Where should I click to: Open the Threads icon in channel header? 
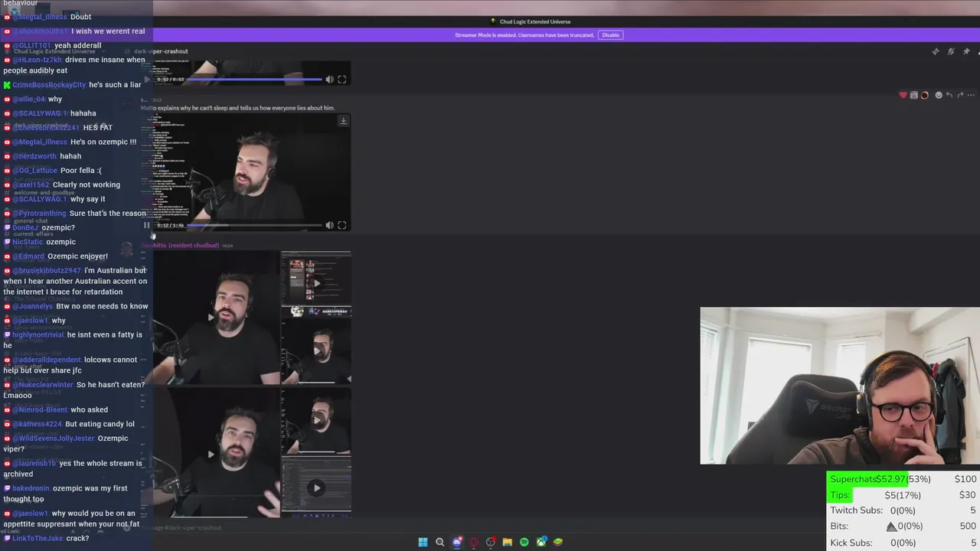(x=935, y=51)
